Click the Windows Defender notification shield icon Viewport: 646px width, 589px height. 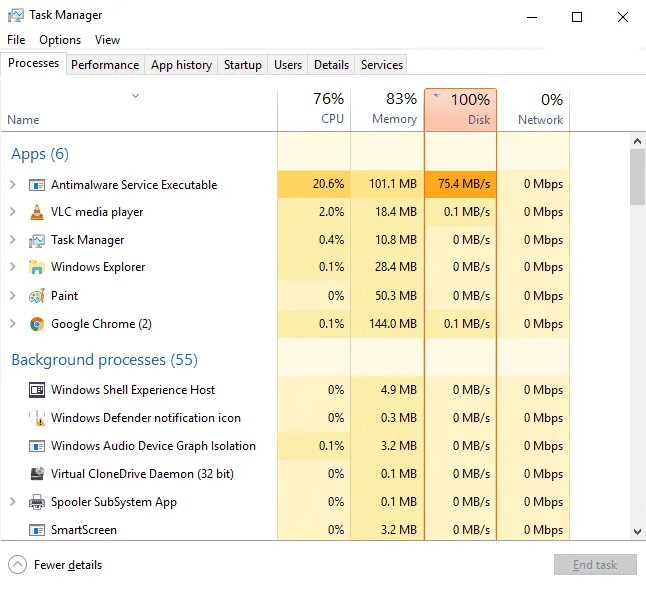coord(37,418)
